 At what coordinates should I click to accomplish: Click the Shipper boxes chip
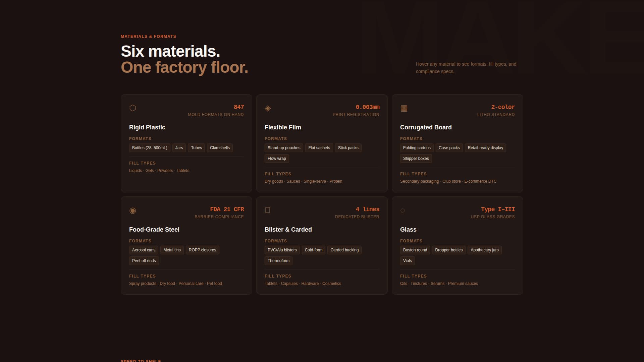click(x=416, y=158)
